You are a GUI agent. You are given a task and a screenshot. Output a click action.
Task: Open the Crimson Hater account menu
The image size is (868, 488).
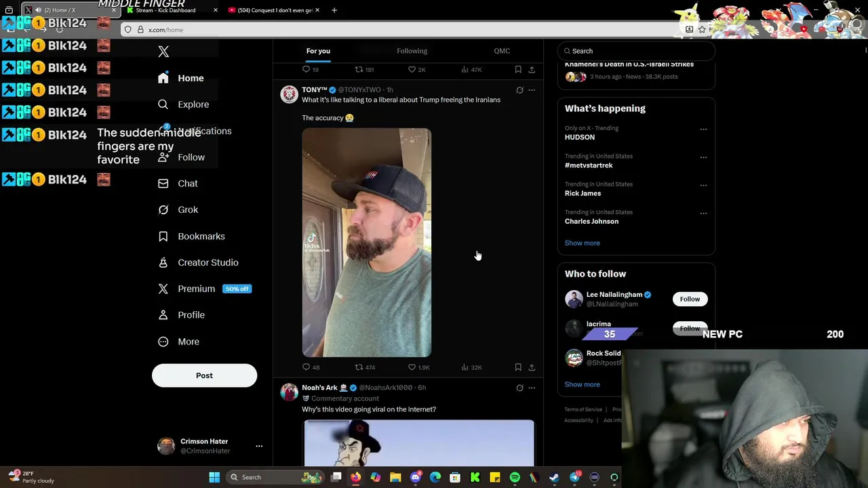[209, 446]
